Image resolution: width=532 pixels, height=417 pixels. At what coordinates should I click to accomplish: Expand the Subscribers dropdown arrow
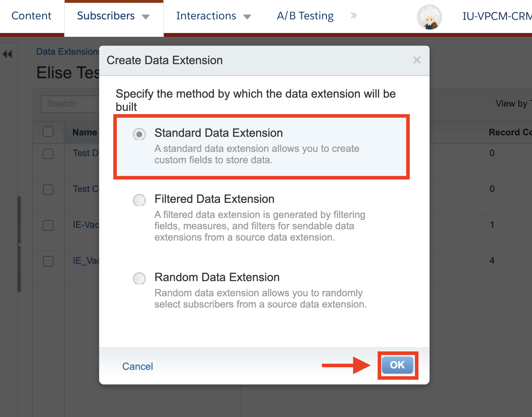point(146,17)
